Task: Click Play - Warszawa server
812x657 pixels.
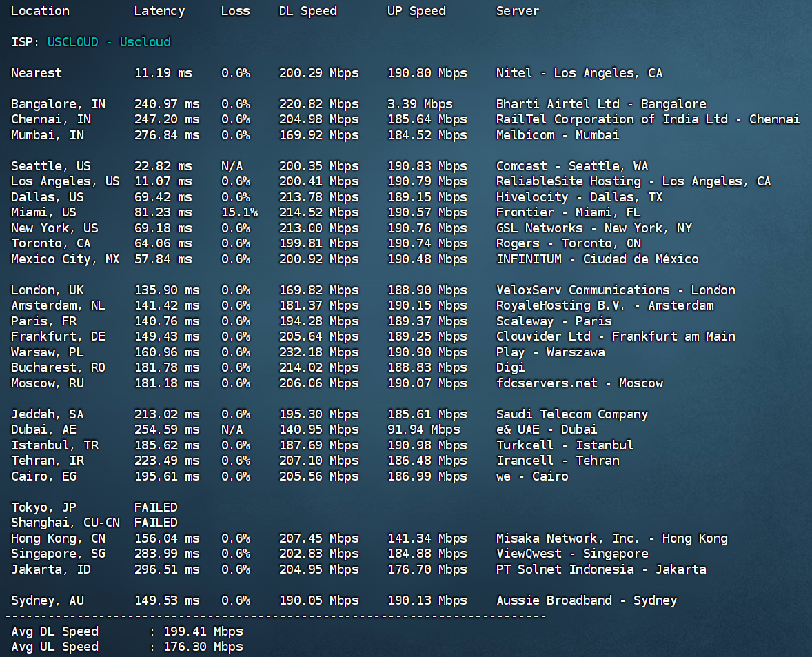Action: coord(551,352)
